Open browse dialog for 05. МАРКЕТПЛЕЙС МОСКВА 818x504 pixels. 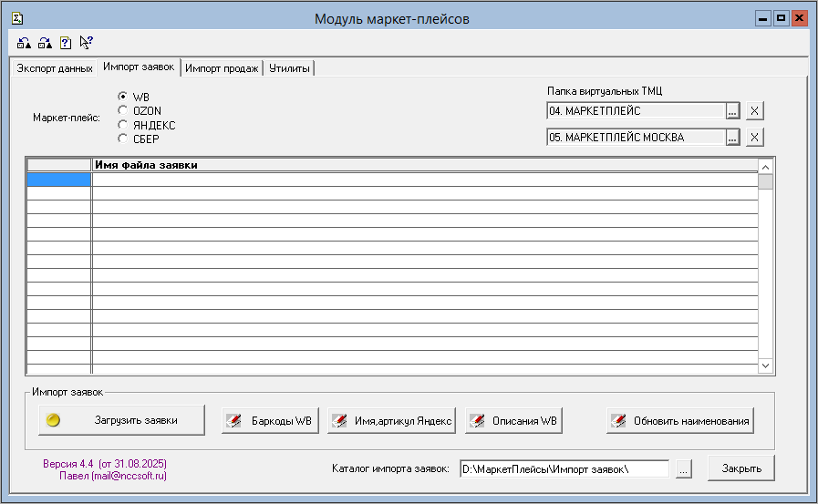point(732,138)
